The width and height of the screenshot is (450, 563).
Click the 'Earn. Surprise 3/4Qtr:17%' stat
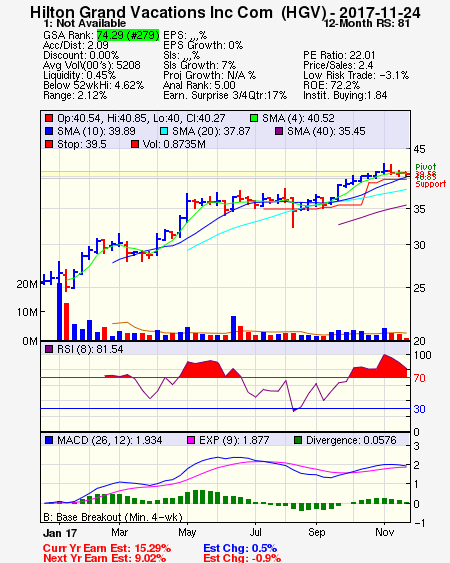click(225, 96)
